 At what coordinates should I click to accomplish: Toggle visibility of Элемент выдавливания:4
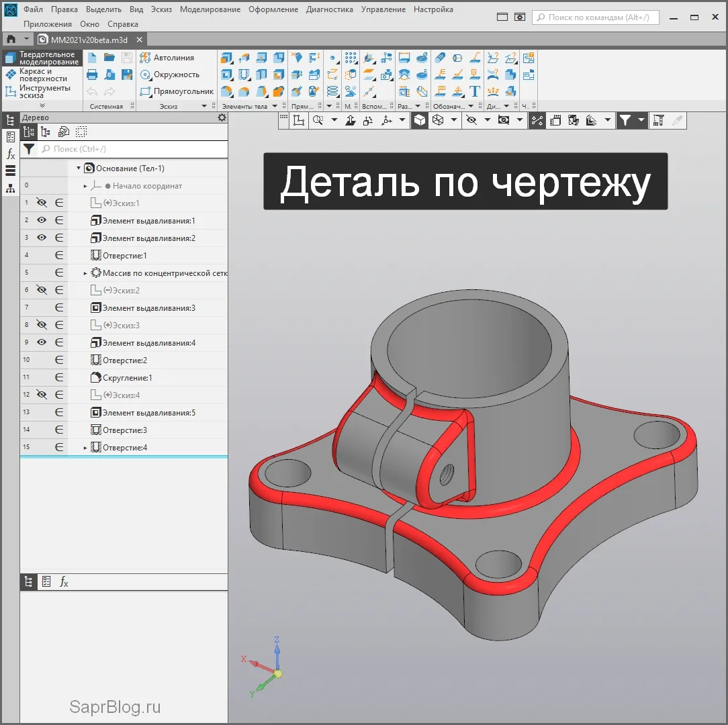click(42, 342)
